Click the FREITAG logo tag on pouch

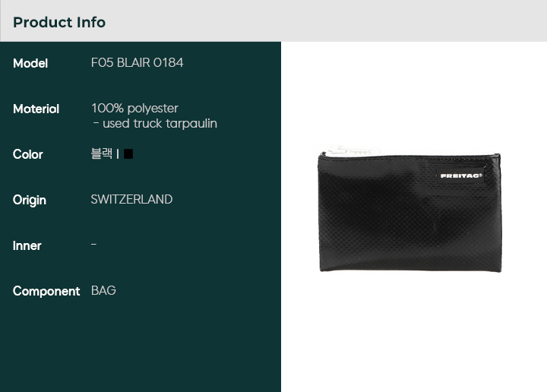(x=461, y=175)
